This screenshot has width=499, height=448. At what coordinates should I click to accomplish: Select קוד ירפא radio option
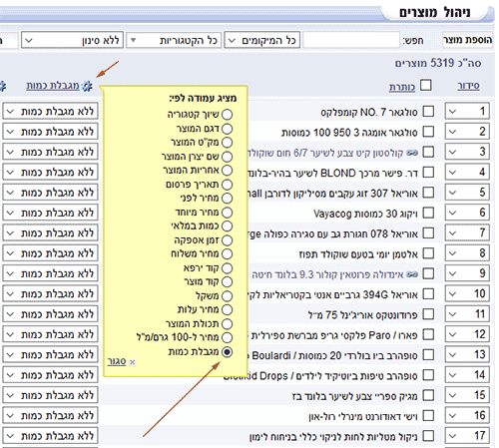click(x=227, y=268)
